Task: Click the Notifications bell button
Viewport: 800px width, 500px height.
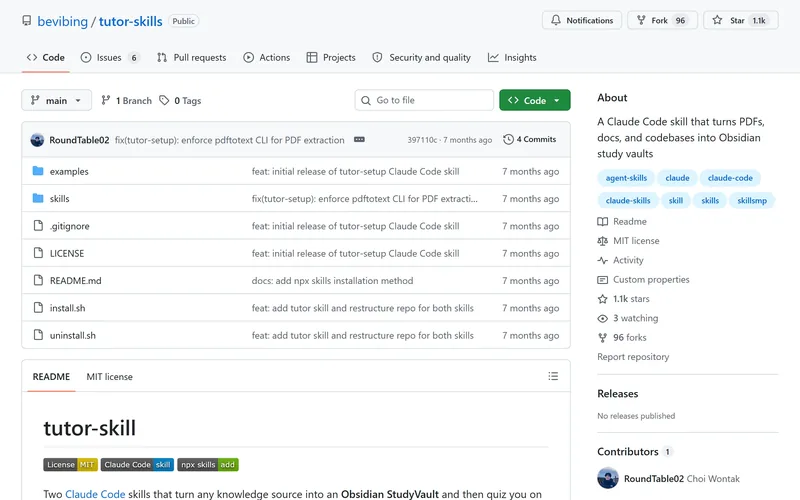Action: pyautogui.click(x=582, y=20)
